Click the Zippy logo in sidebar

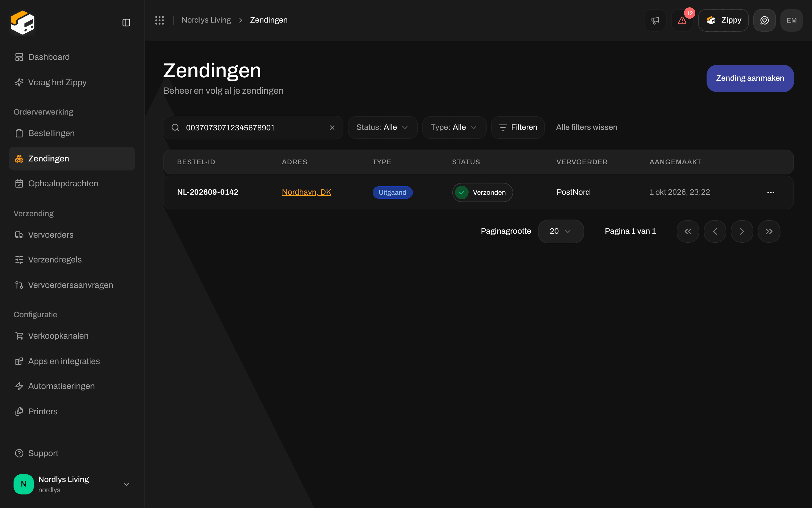pos(23,22)
